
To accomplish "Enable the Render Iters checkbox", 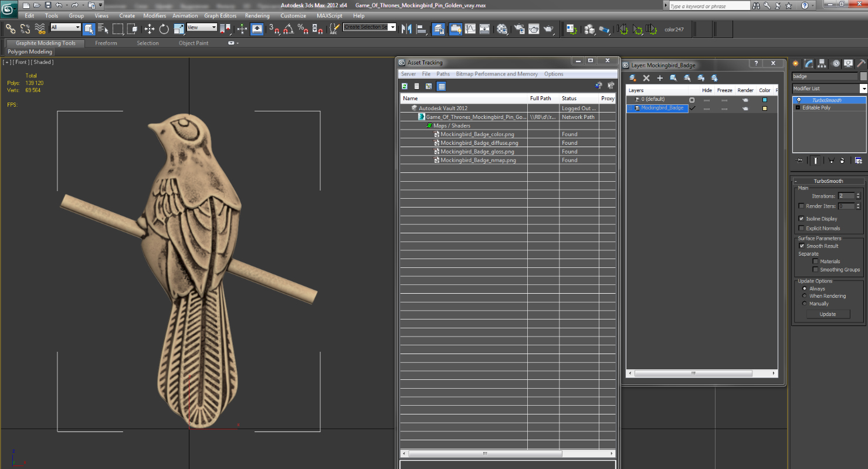I will 801,206.
